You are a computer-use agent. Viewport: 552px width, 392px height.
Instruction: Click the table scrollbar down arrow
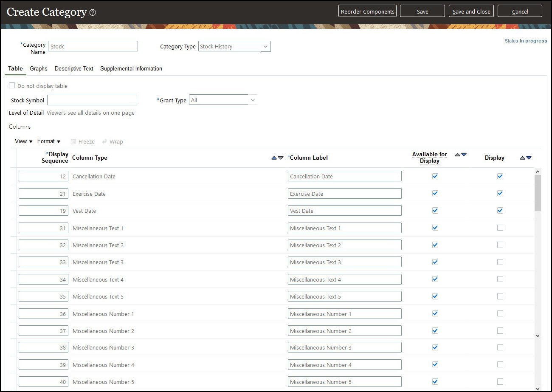pos(538,336)
